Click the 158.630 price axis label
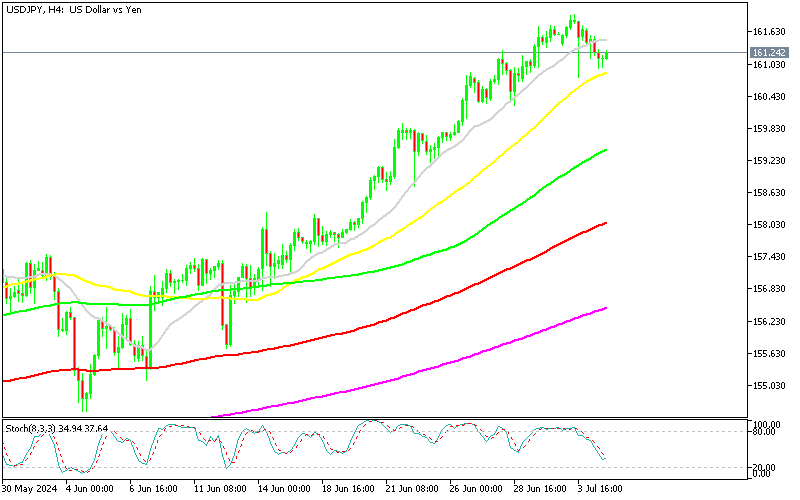This screenshot has height=500, width=800. pos(769,193)
